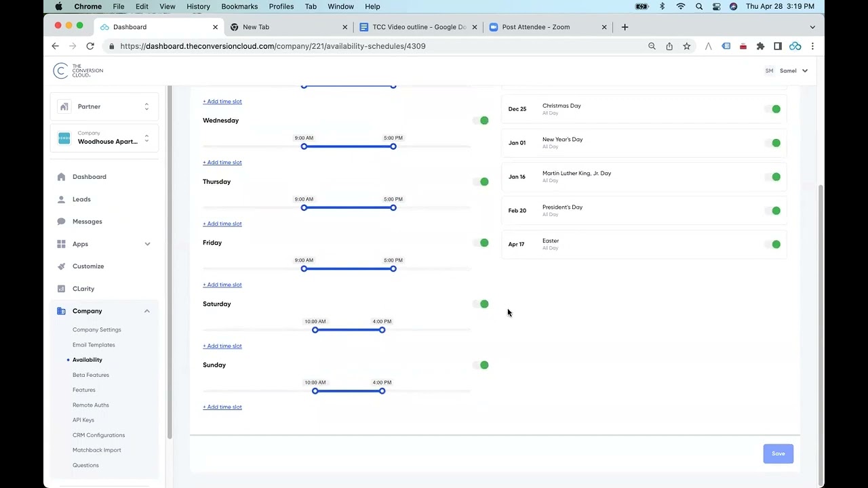
Task: Open Chrome tab search dropdown arrow
Action: point(812,27)
